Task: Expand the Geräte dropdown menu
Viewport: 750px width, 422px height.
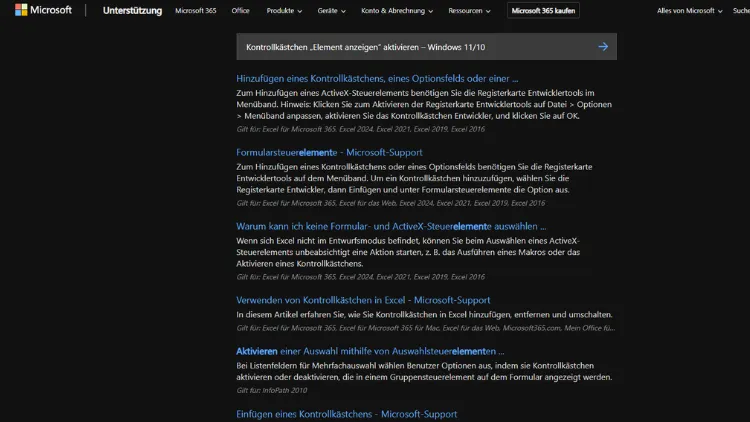Action: 331,11
